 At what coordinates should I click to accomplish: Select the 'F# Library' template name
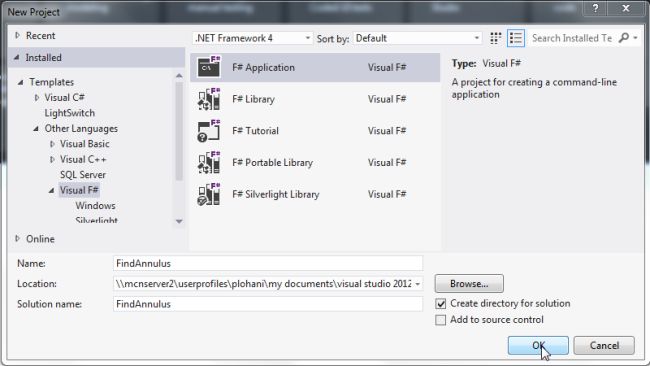(x=253, y=99)
